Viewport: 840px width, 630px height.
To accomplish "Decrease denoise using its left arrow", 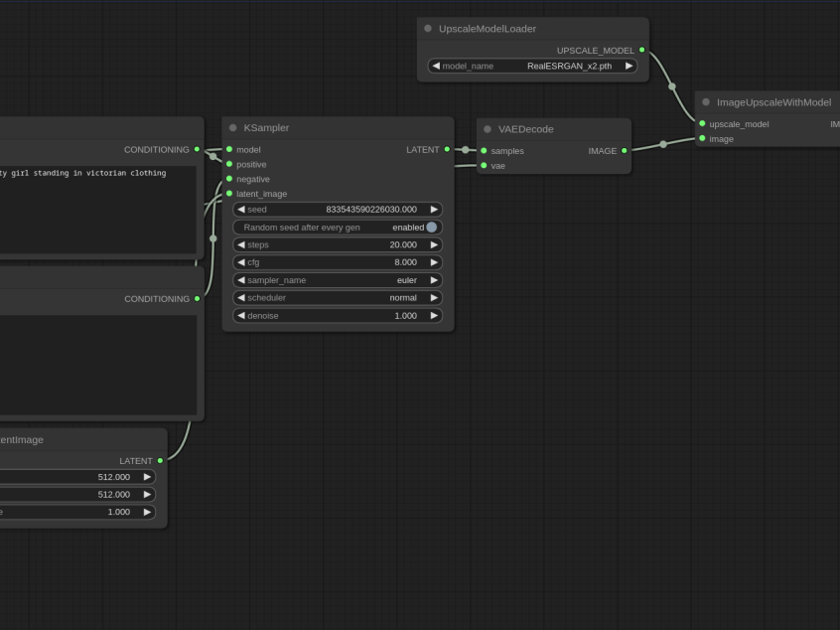I will (x=241, y=316).
